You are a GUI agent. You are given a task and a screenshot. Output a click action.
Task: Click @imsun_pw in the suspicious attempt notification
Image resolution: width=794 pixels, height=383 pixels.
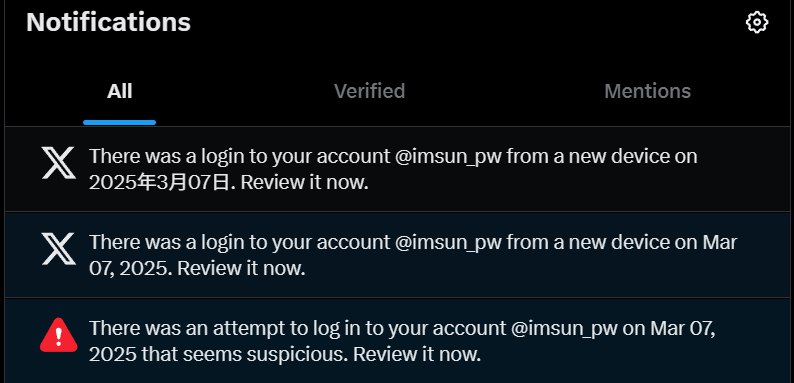tap(564, 329)
